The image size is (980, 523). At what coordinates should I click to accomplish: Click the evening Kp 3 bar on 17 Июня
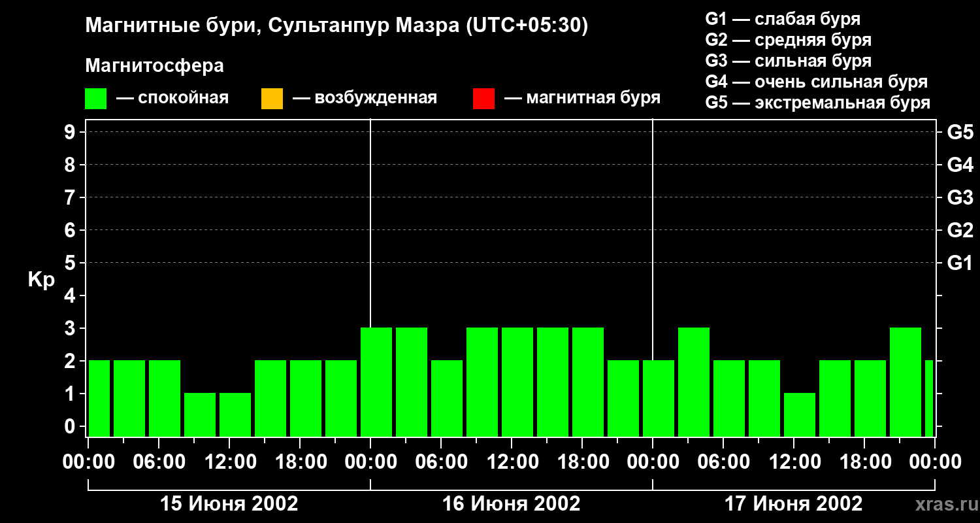tap(906, 382)
